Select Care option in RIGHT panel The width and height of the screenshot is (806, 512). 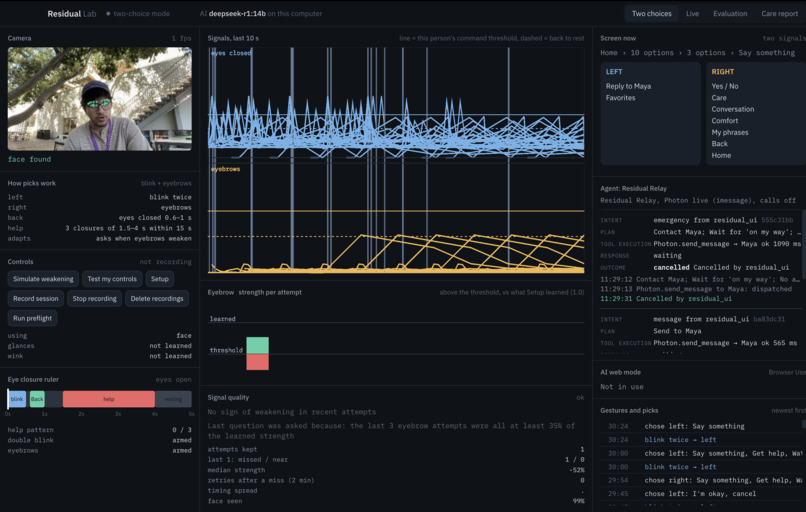tap(719, 98)
